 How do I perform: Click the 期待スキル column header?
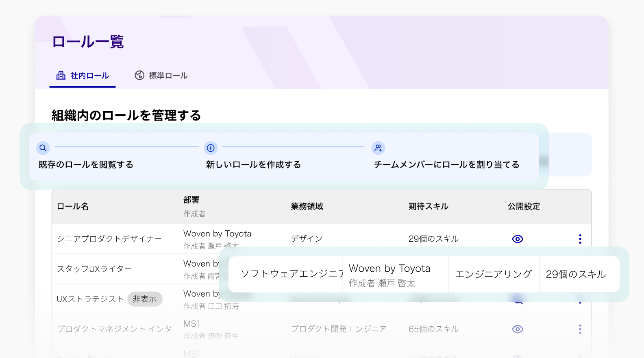coord(429,206)
